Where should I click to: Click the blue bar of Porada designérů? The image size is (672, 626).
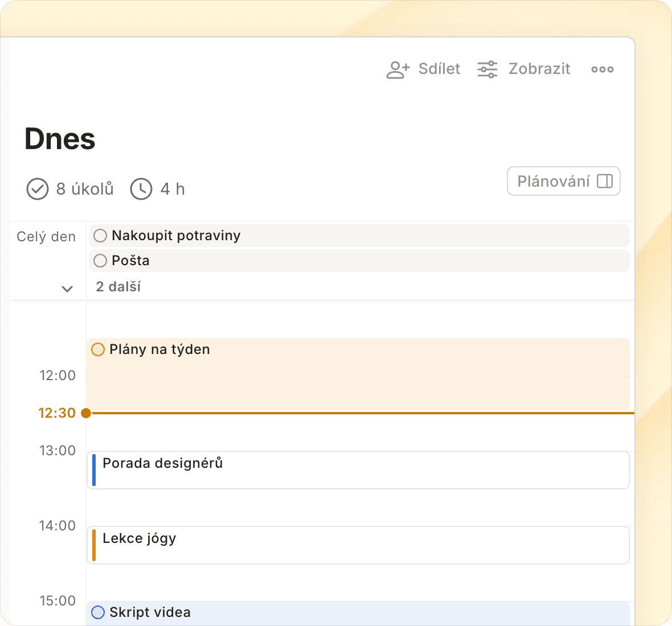pyautogui.click(x=94, y=470)
